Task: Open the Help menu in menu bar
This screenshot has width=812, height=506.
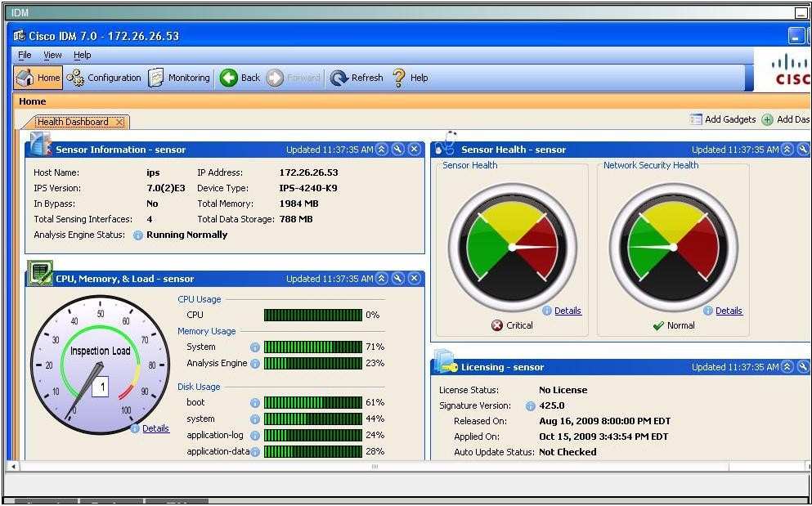Action: click(x=82, y=55)
